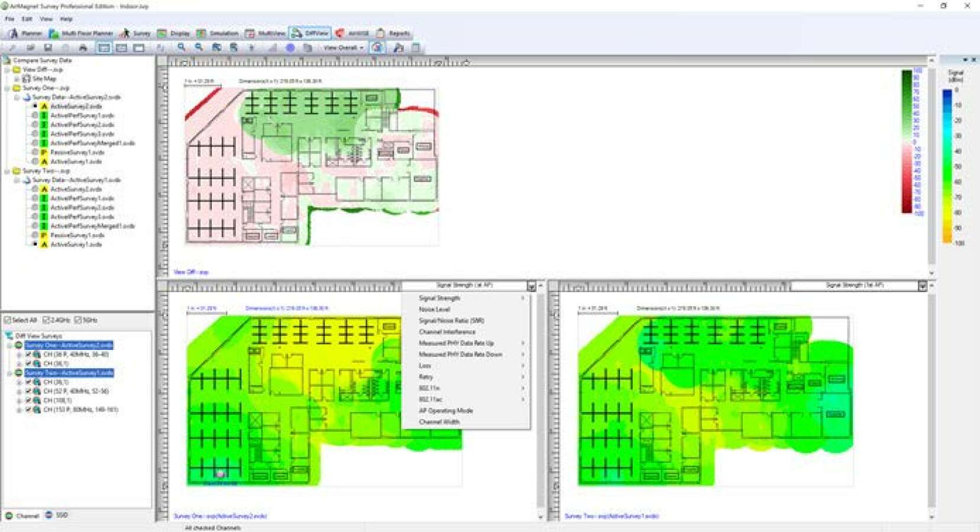The image size is (980, 532).
Task: Open the File menu
Action: 9,19
